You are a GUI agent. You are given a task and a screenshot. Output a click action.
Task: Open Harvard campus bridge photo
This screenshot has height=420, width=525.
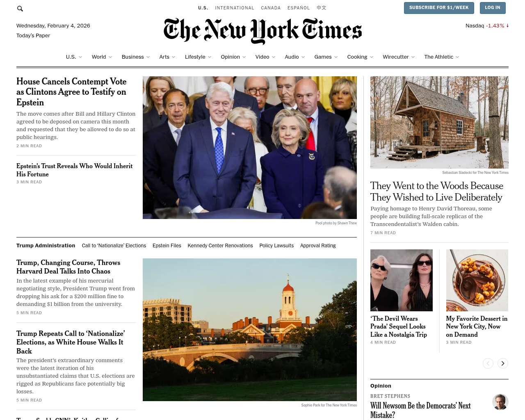[250, 330]
